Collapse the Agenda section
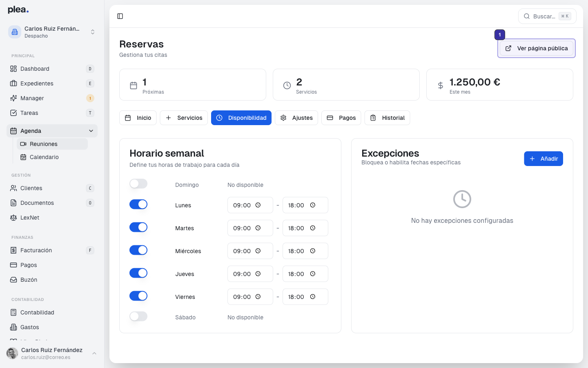The image size is (588, 368). 91,131
